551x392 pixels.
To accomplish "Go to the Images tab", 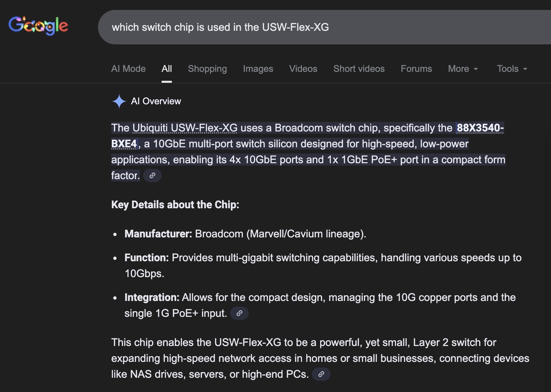I will [x=258, y=69].
